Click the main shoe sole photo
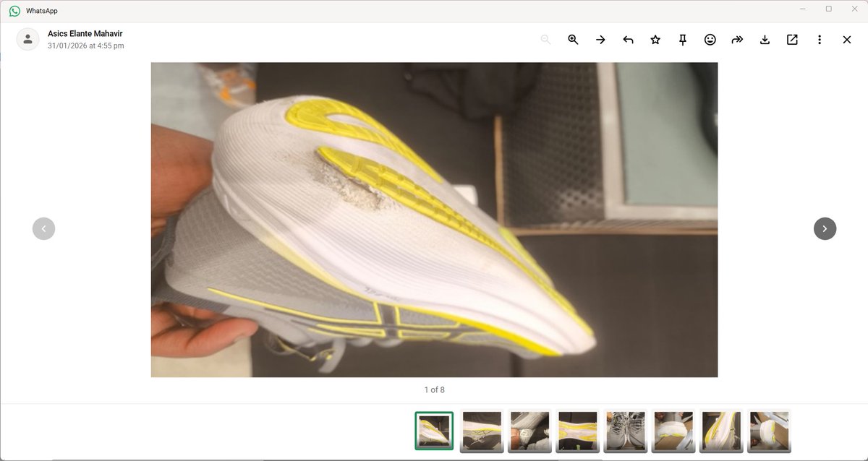 pyautogui.click(x=434, y=220)
